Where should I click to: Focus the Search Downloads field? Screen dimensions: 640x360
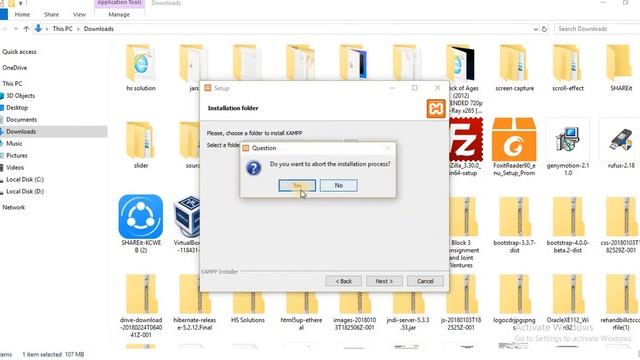(597, 29)
